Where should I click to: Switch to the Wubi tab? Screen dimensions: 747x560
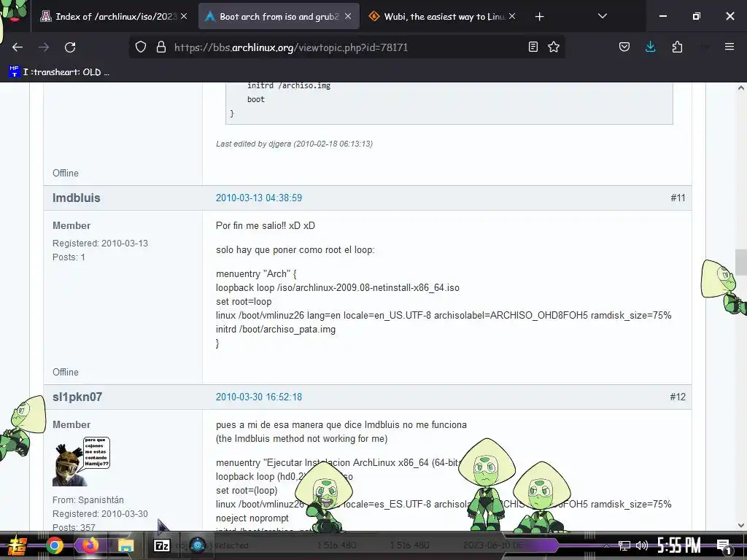[441, 17]
